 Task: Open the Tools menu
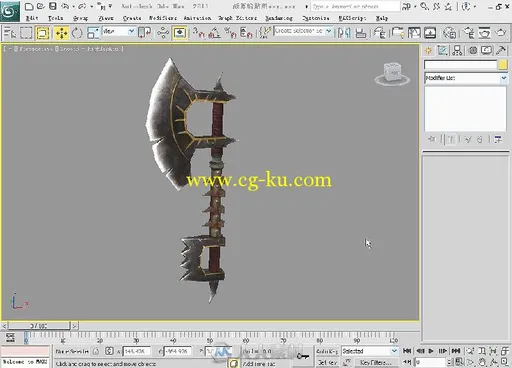[55, 18]
